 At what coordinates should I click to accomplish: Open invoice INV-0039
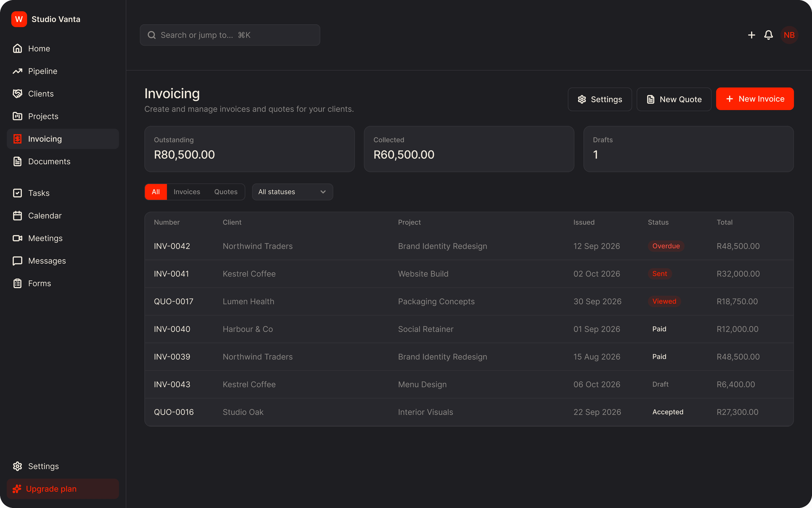[469, 356]
